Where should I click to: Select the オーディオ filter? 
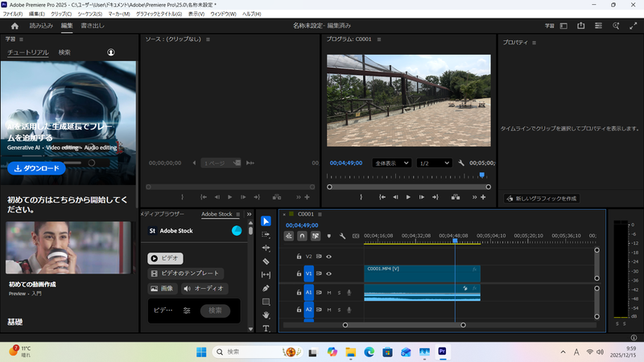point(204,289)
